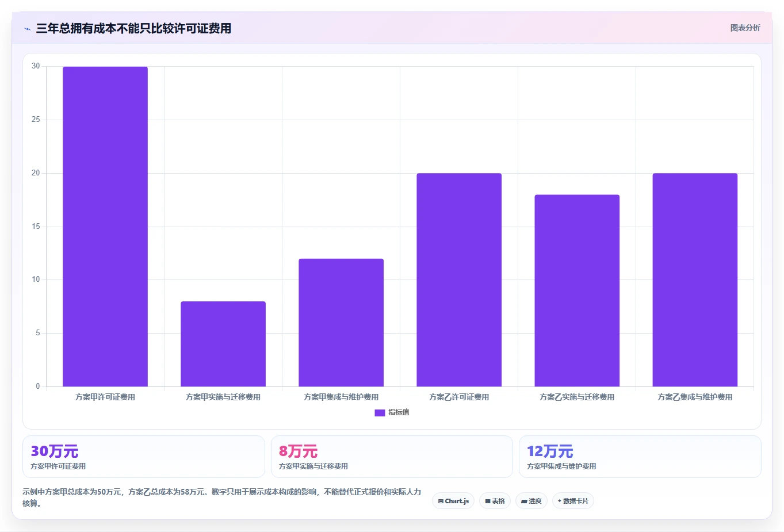Screen dimensions: 784x532
Task: Click the 表格 tag
Action: (495, 501)
